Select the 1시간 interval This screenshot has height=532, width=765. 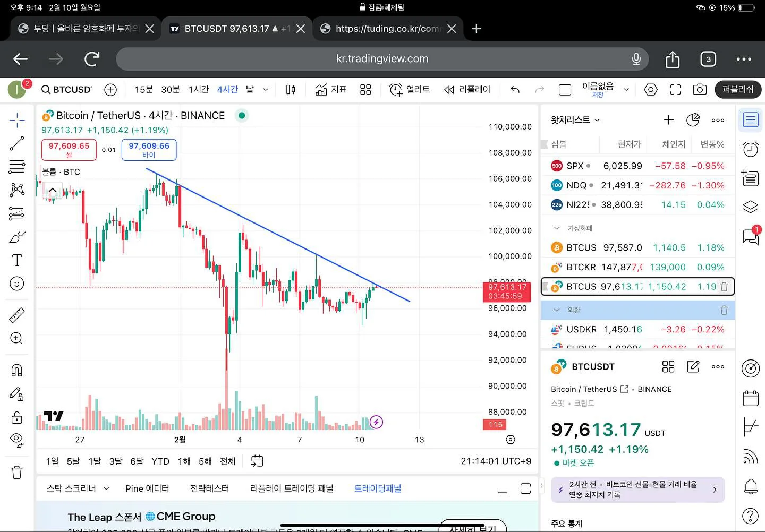click(199, 90)
